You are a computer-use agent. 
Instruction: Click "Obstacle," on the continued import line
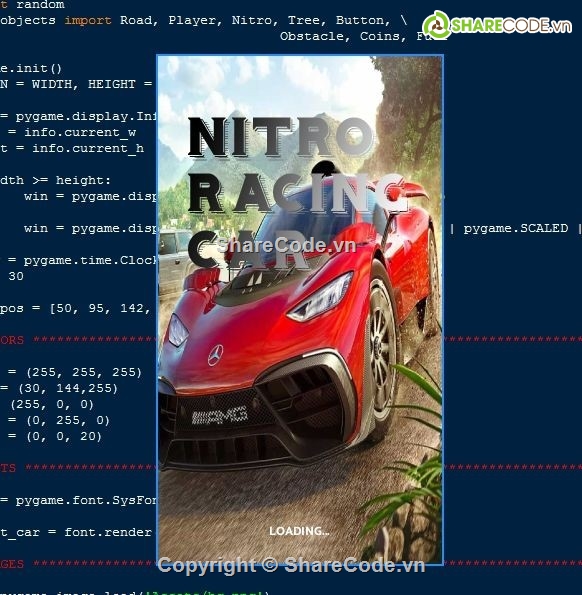click(315, 36)
